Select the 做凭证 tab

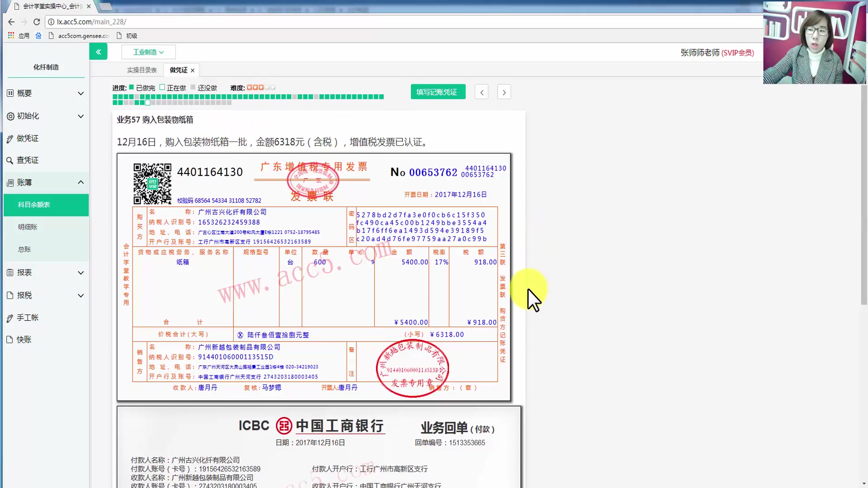point(179,70)
